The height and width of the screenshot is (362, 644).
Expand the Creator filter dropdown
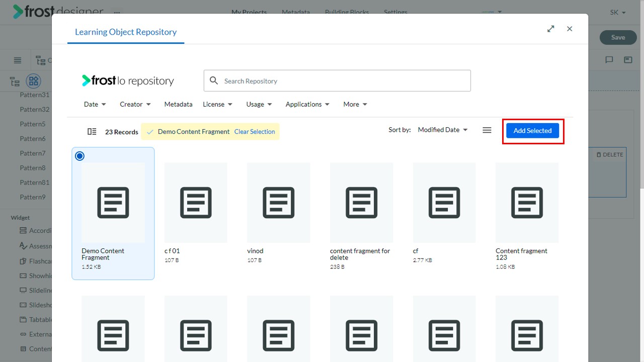[x=135, y=104]
